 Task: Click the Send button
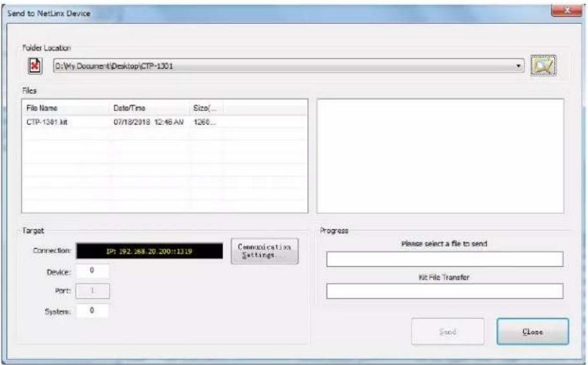click(x=448, y=331)
